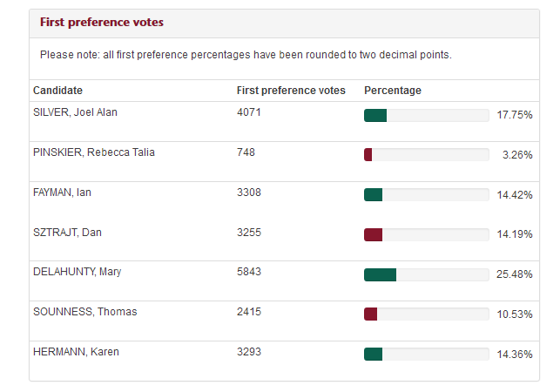
Task: Select candidate SZTRAJT, Dan
Action: (x=66, y=233)
